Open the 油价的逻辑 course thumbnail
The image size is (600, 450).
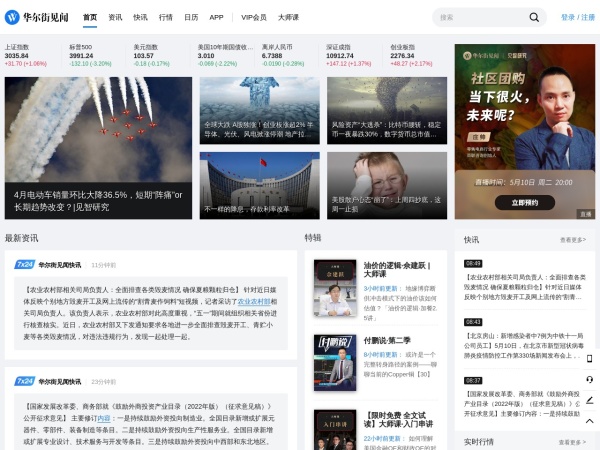(x=334, y=280)
